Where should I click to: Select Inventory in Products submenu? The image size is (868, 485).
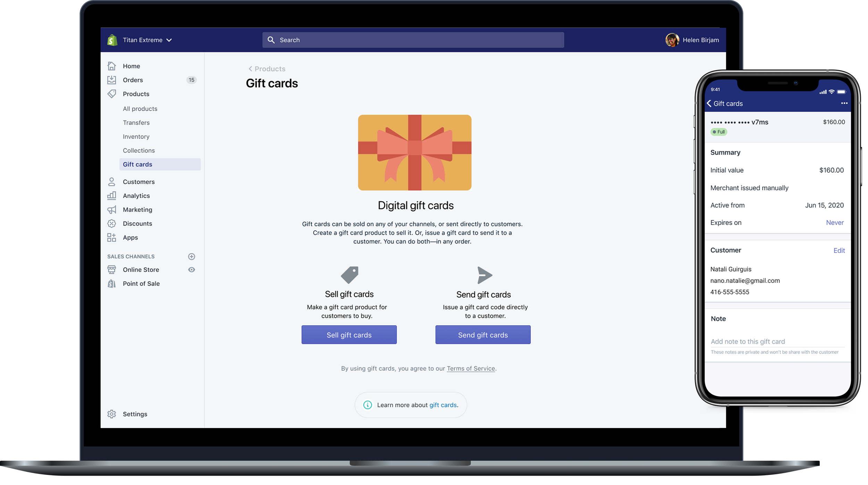click(136, 137)
